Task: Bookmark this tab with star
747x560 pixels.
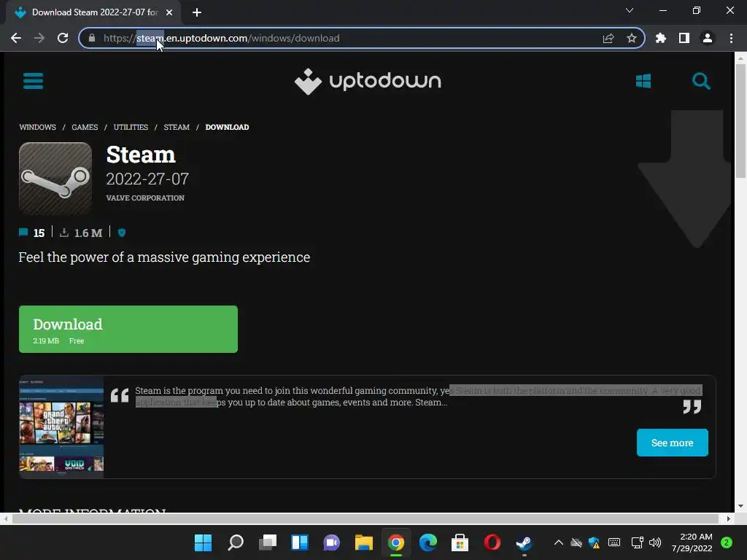Action: [x=632, y=38]
